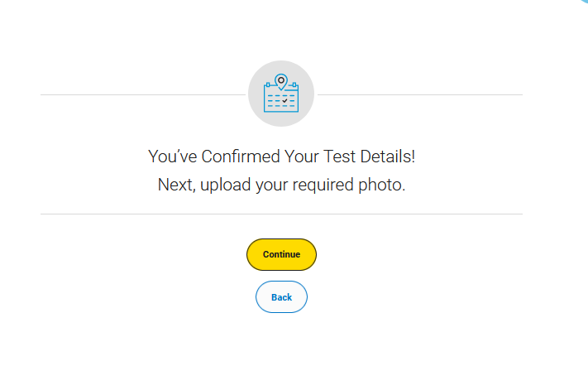Click the location pin atop the calendar
Screen dimensions: 588x366
click(281, 82)
